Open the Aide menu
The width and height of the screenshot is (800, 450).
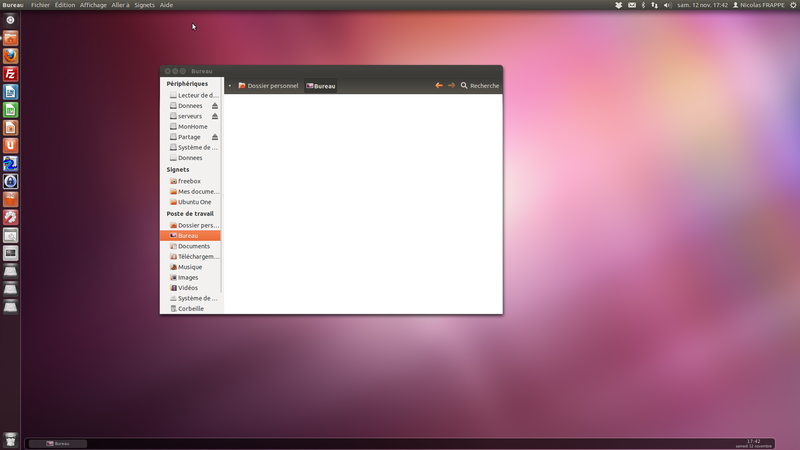click(166, 5)
